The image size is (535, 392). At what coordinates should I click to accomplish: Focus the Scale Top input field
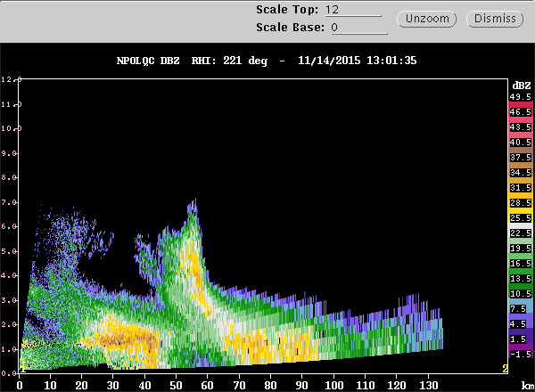point(352,10)
